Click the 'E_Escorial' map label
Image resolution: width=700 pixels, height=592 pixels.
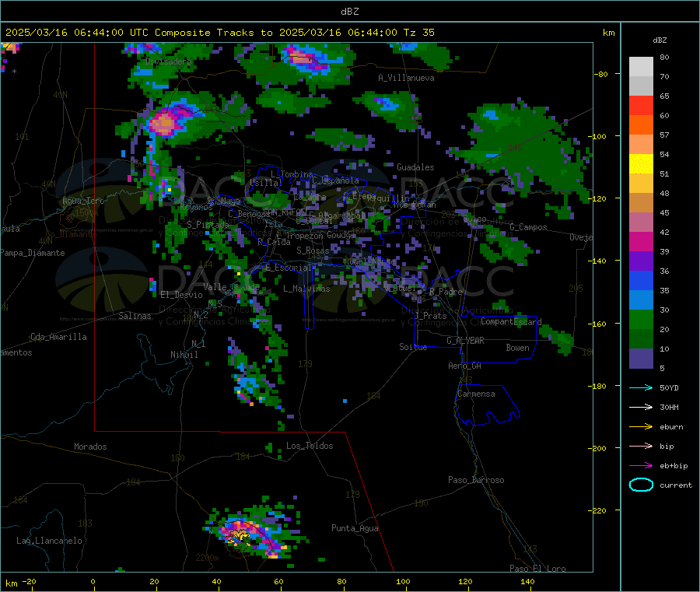[289, 268]
